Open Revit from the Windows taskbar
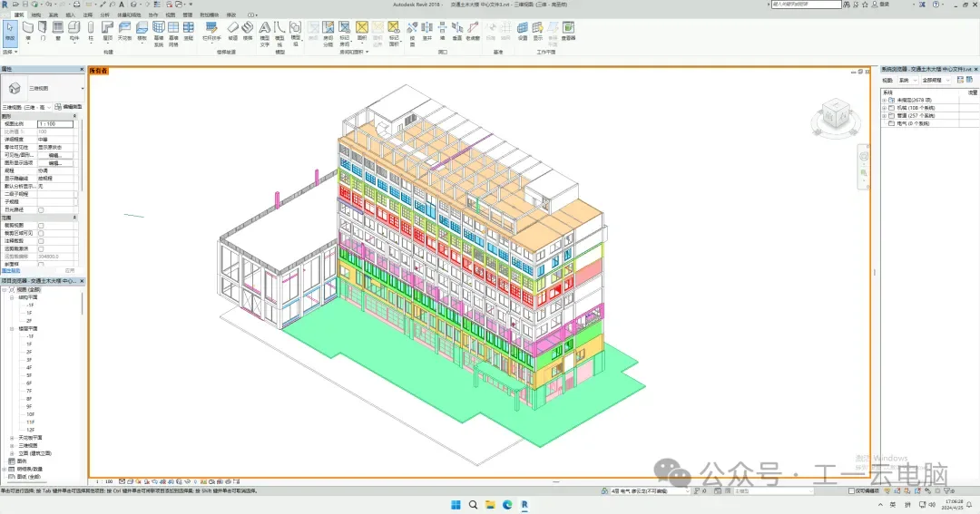The width and height of the screenshot is (980, 514). click(x=524, y=504)
